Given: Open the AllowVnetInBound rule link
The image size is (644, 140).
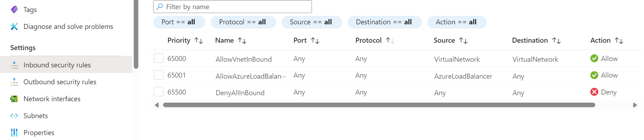Looking at the screenshot, I should pos(243,59).
